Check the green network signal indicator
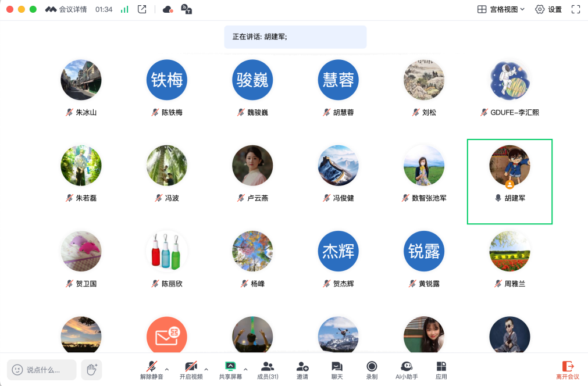The height and width of the screenshot is (386, 588). coord(124,9)
